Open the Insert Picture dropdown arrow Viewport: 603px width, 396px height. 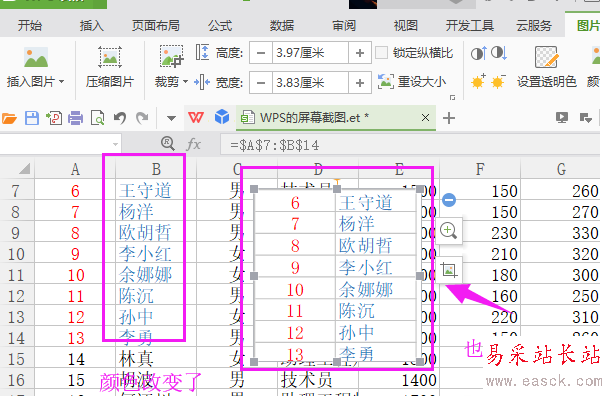[x=62, y=82]
